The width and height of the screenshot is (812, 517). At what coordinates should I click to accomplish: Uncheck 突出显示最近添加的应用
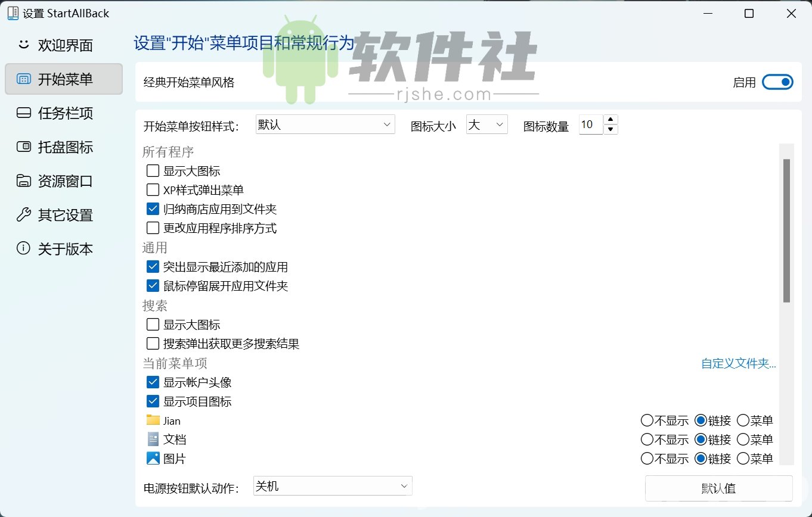pos(153,267)
